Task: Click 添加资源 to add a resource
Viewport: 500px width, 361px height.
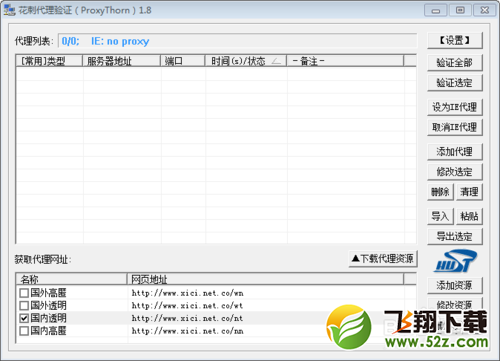Action: (455, 285)
